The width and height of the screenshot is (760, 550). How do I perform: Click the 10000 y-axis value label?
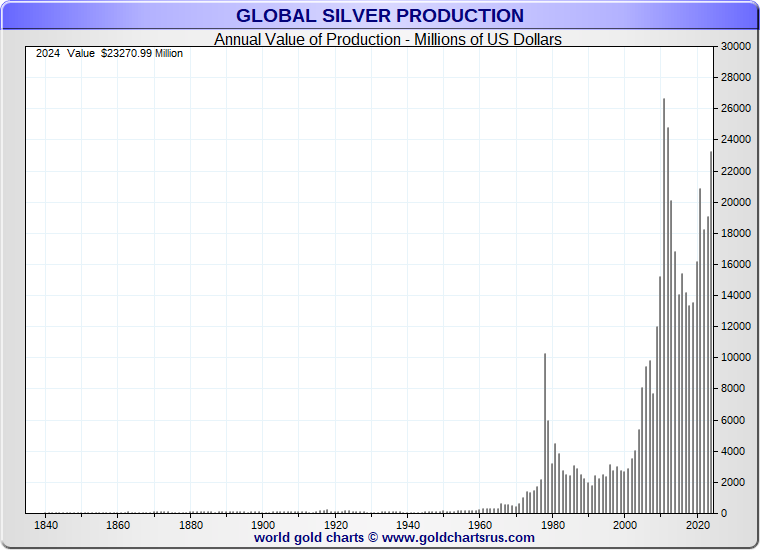click(x=736, y=358)
